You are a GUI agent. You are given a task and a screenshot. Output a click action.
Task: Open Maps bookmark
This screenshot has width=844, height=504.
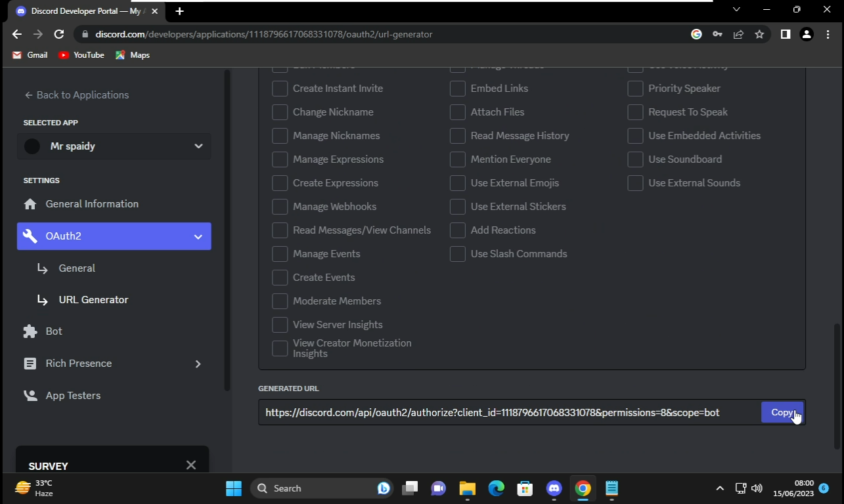tap(133, 55)
